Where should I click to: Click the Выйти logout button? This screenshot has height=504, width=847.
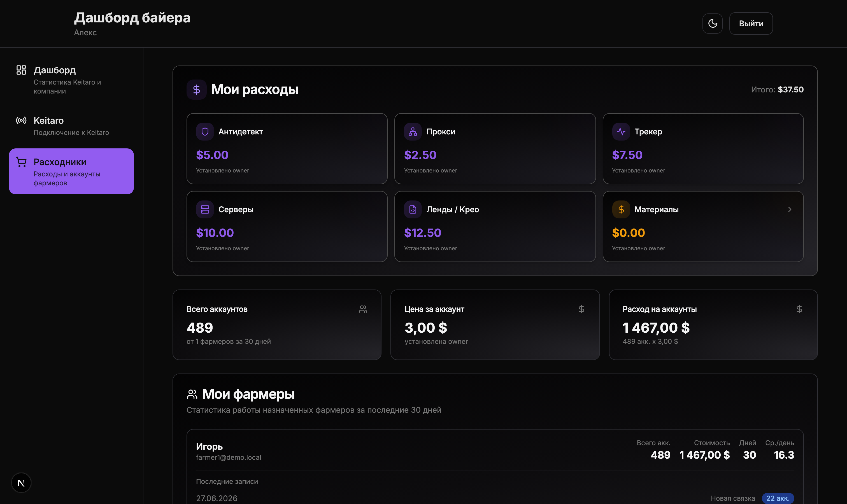(x=751, y=24)
